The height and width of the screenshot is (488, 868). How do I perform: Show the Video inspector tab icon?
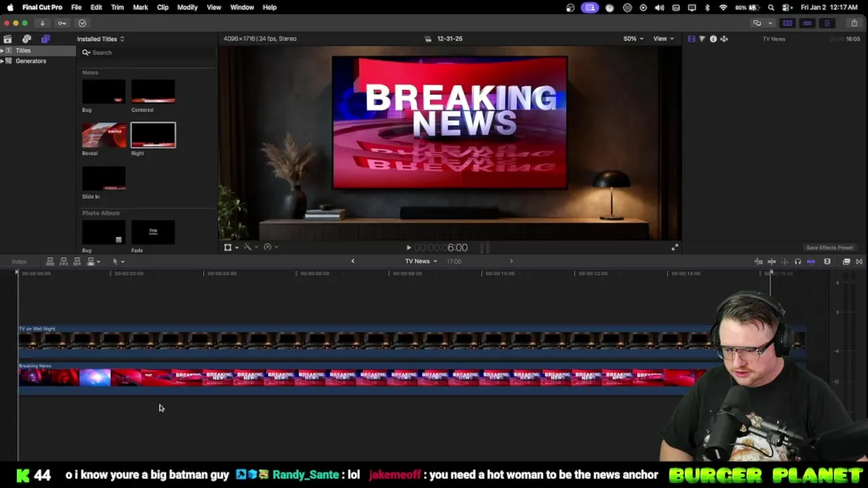click(x=691, y=39)
